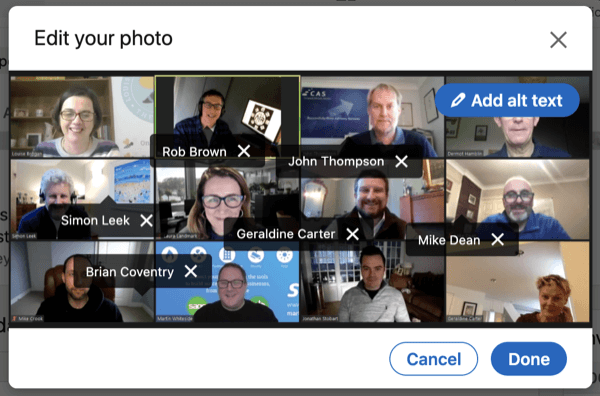Remove the Rob Brown tag
600x396 pixels.
point(244,151)
